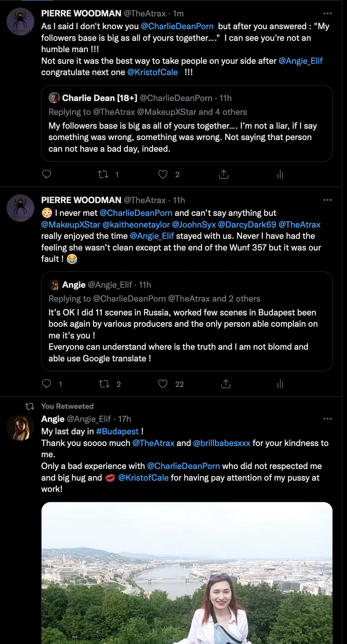Open Pierre Woodman's spider avatar on the top tweet

pyautogui.click(x=20, y=22)
